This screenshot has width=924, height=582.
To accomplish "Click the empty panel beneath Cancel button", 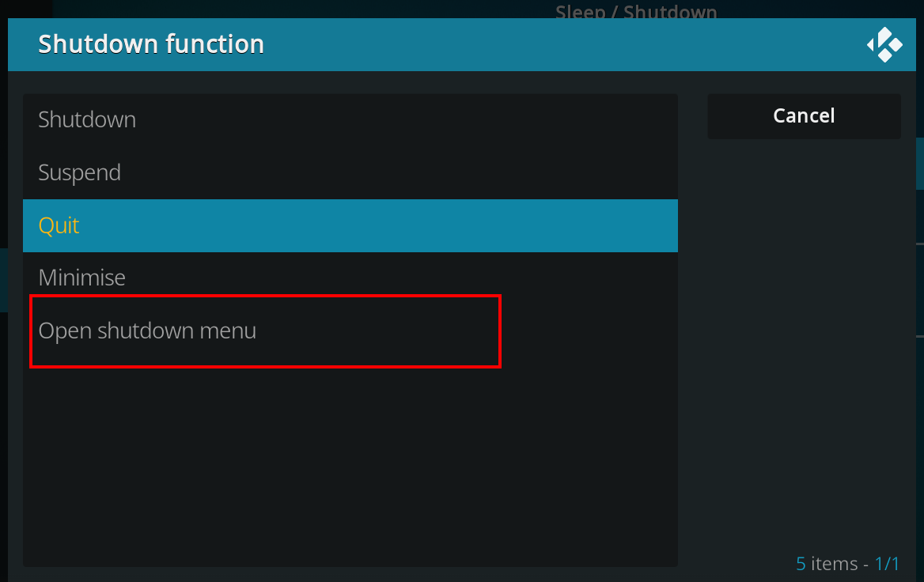I will pos(804,342).
